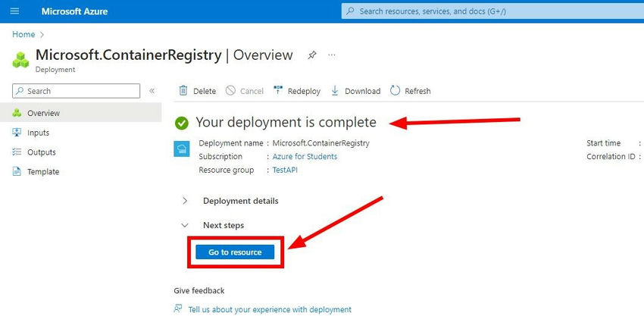Viewport: 644px width, 316px height.
Task: Click the Deployment details heading
Action: click(x=241, y=201)
